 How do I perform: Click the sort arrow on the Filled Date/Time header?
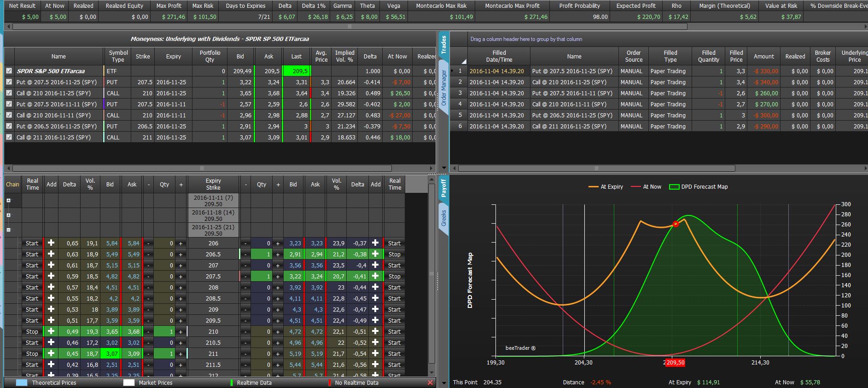point(463,62)
